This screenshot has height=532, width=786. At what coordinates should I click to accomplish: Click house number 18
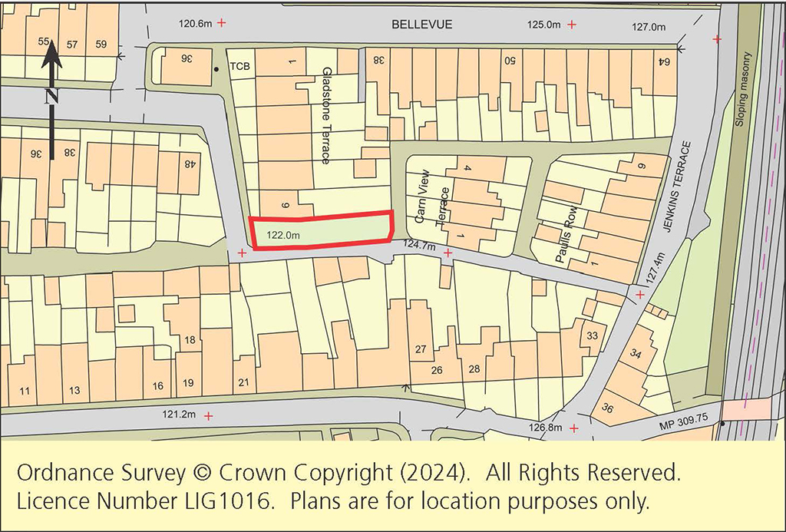190,340
